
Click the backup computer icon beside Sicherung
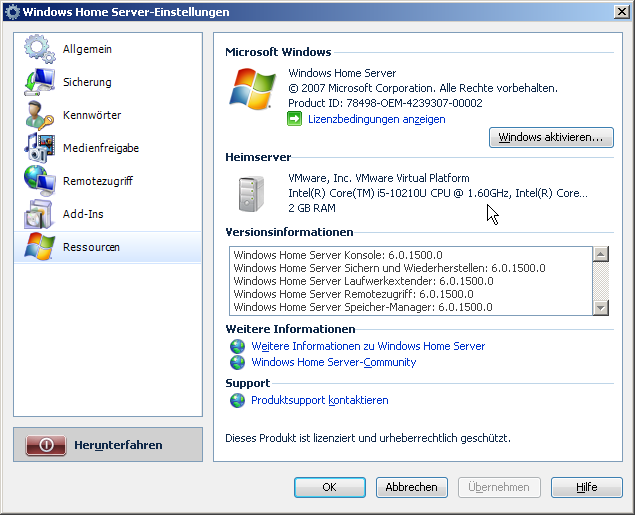coord(39,82)
